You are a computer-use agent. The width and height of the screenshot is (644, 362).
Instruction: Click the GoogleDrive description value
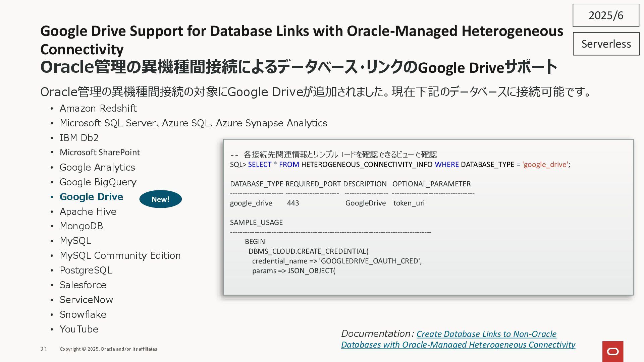pyautogui.click(x=366, y=203)
